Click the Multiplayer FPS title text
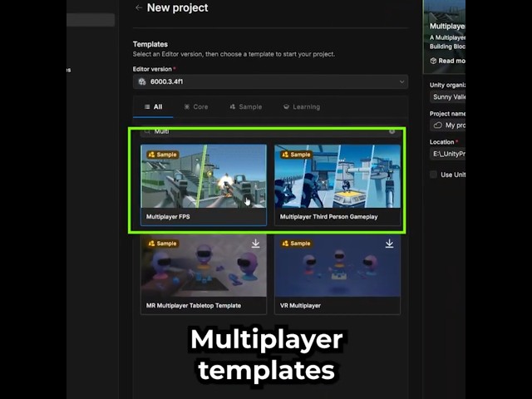This screenshot has height=399, width=532. (x=168, y=217)
